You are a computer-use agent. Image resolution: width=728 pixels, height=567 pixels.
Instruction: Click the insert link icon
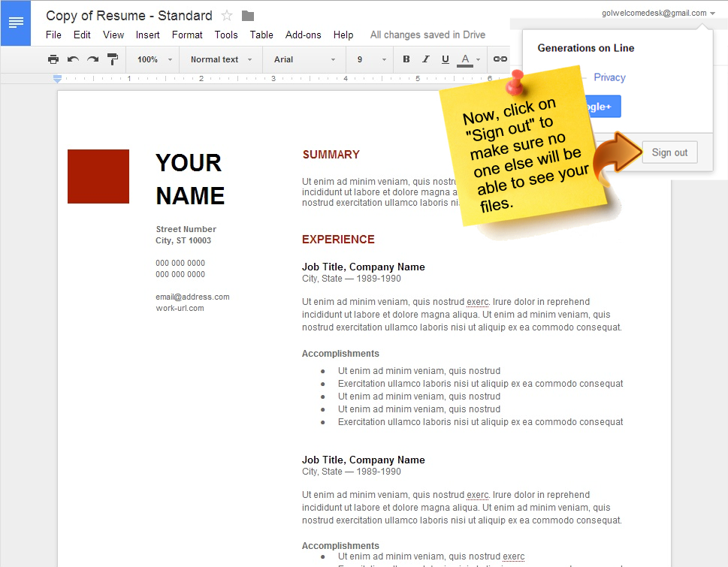coord(500,59)
